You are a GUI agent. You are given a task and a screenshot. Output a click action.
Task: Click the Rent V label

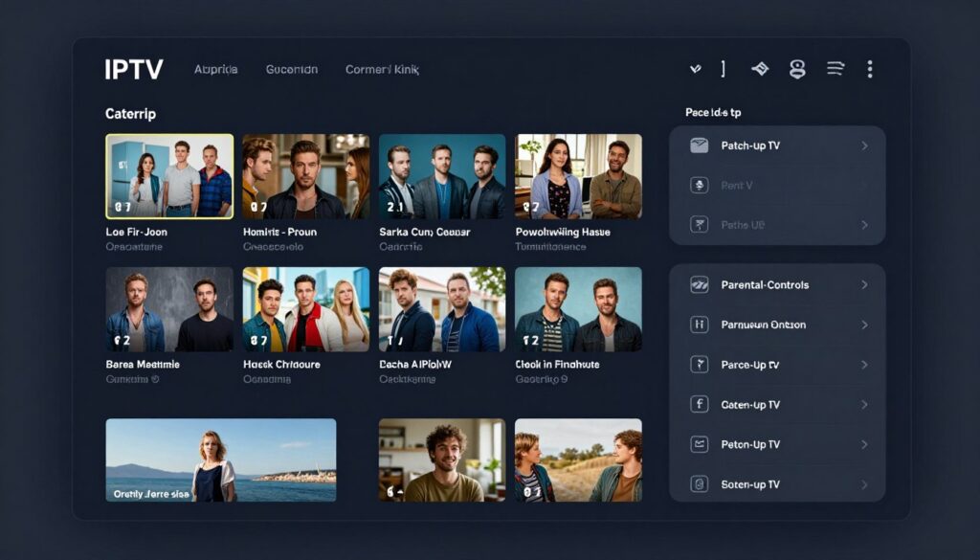click(x=737, y=185)
